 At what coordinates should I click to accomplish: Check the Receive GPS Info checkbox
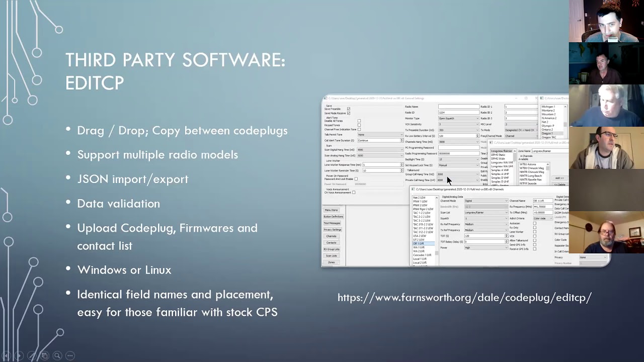534,249
